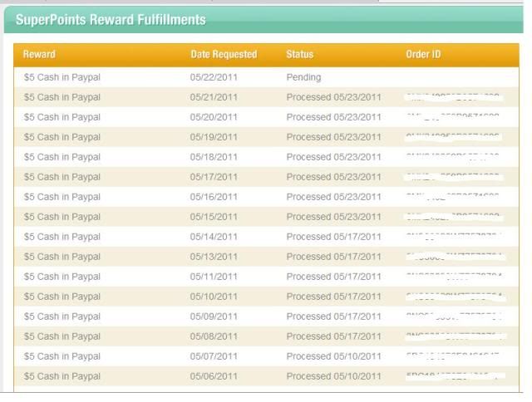This screenshot has height=402, width=532.
Task: Select the Pending status cell
Action: point(303,77)
